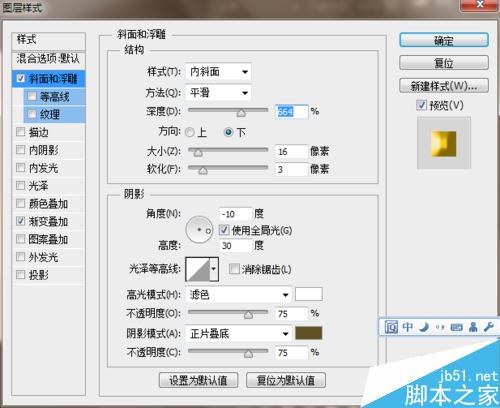Screen dimensions: 500x408
Task: Toggle 使用全局光 checkbox
Action: 224,230
